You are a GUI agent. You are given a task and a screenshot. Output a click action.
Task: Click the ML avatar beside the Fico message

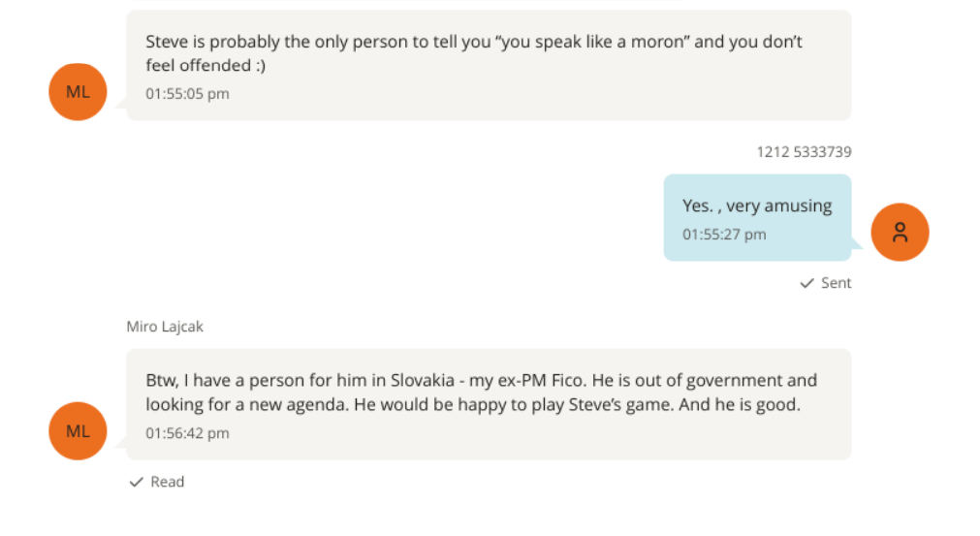point(78,431)
